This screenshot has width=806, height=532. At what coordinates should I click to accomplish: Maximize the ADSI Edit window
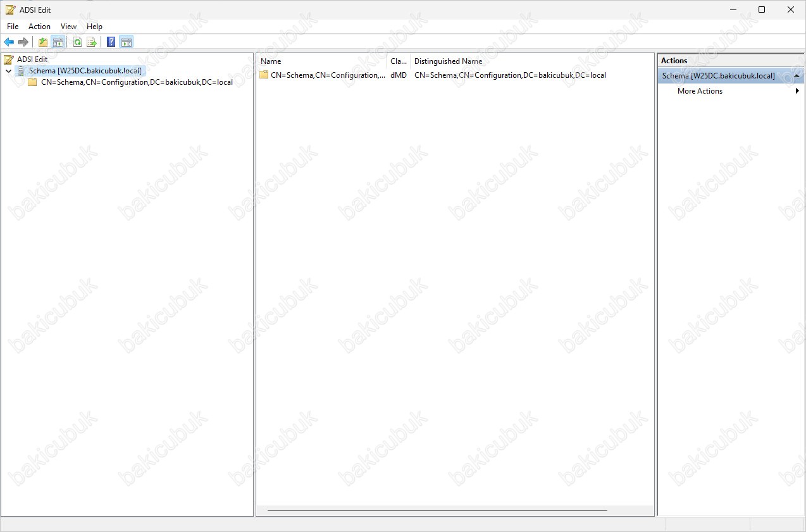point(762,9)
